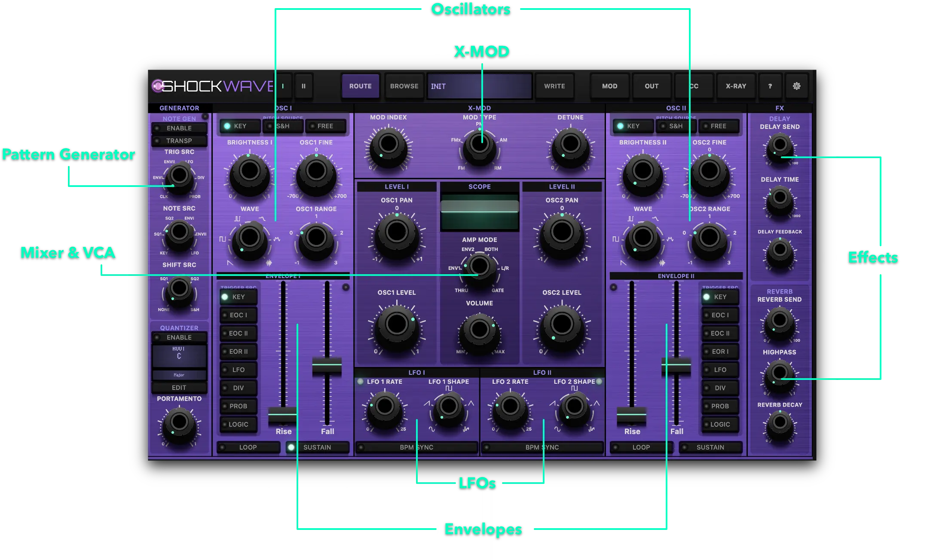This screenshot has height=560, width=927.
Task: Click the INIT preset name field
Action: pos(479,86)
